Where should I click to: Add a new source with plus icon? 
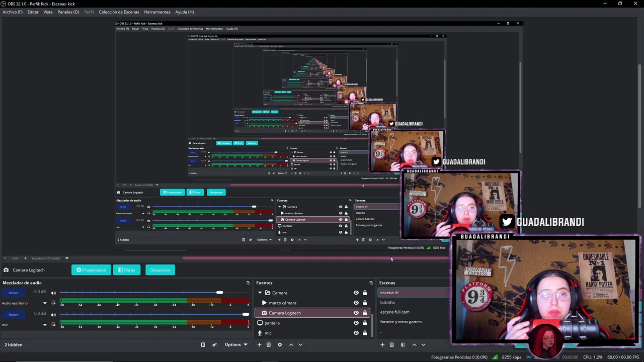click(260, 345)
